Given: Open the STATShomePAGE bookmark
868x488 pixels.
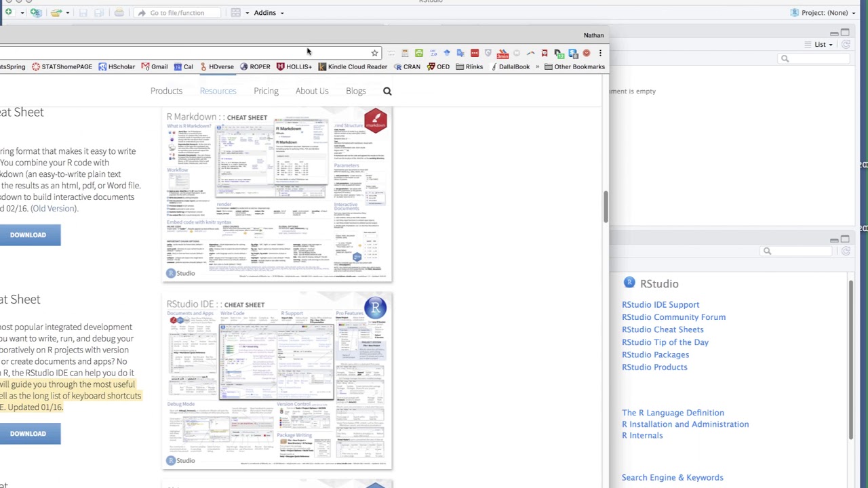Looking at the screenshot, I should (x=62, y=66).
